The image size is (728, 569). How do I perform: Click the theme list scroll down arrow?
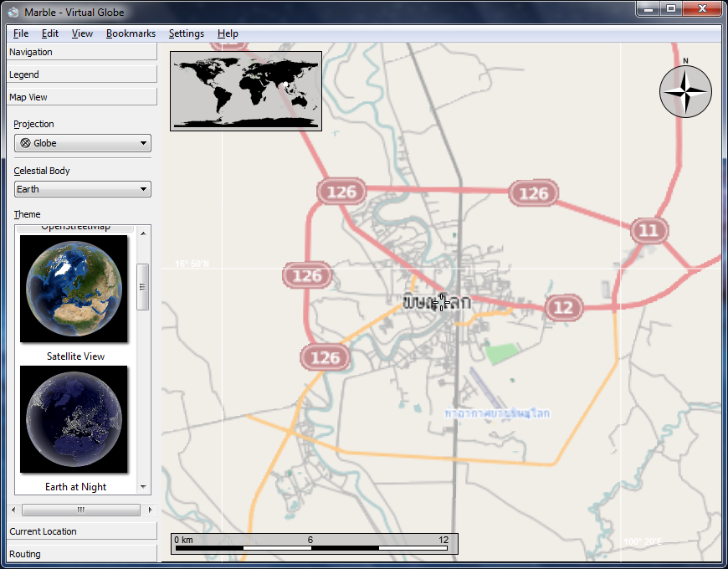[x=143, y=487]
